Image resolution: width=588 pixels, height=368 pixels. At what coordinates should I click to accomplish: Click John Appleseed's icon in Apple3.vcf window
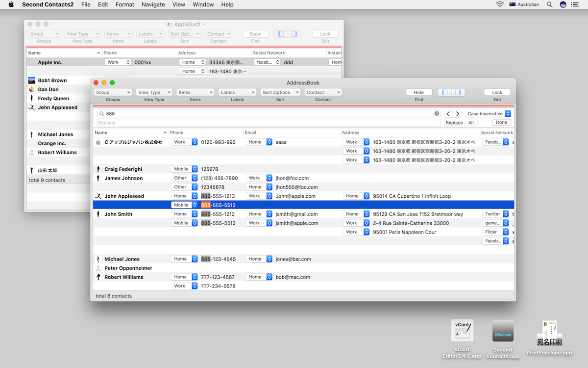32,107
